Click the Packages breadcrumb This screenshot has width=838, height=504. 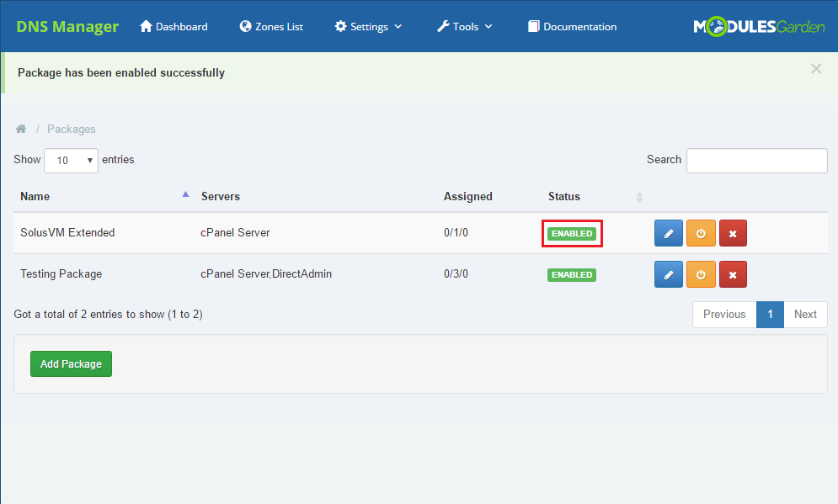tap(71, 129)
